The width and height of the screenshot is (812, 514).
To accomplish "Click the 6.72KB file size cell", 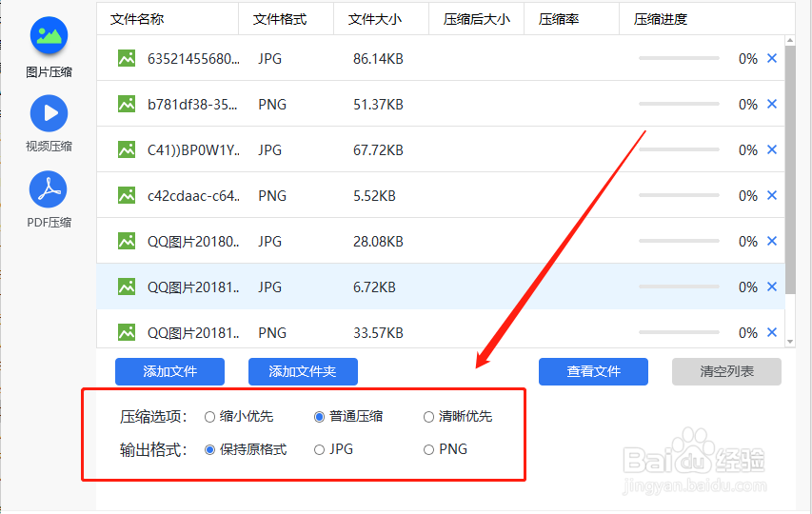I will click(x=374, y=287).
